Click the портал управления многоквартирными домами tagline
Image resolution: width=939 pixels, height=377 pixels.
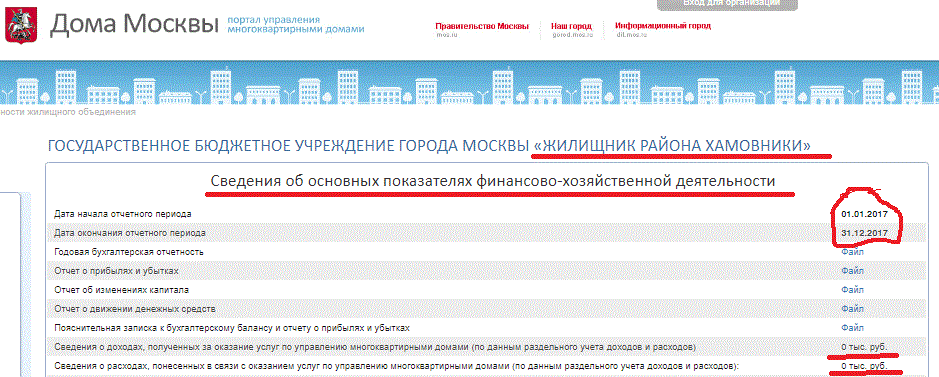coord(295,24)
